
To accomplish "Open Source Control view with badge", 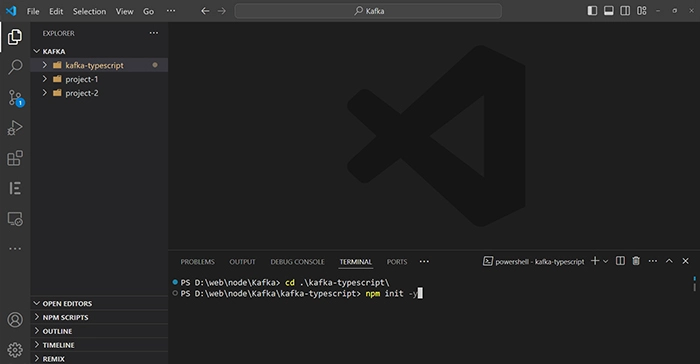I will coord(15,97).
